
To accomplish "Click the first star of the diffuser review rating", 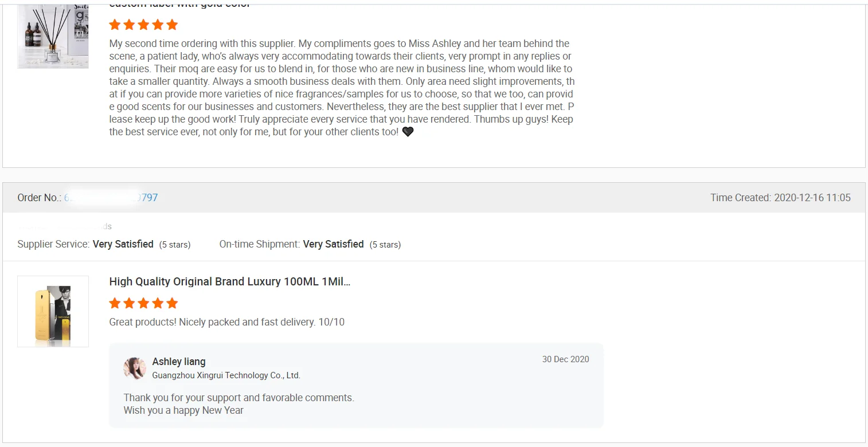I will (115, 25).
